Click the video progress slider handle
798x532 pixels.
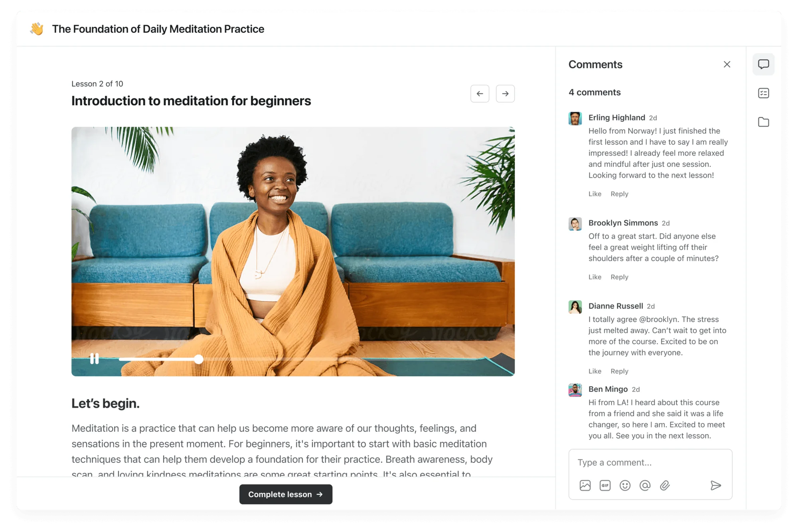pyautogui.click(x=199, y=359)
